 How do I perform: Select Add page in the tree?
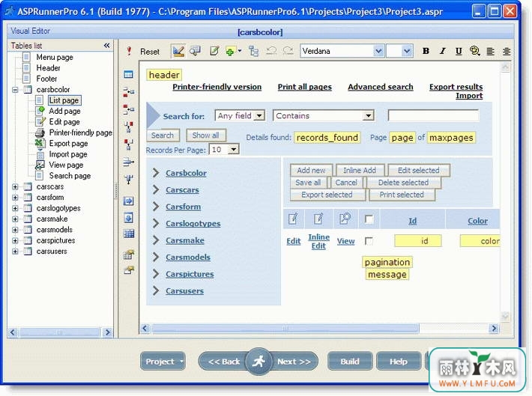(x=64, y=112)
